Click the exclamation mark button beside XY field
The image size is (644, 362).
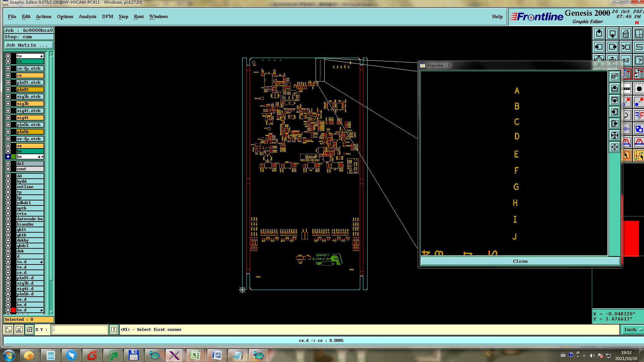[x=114, y=329]
